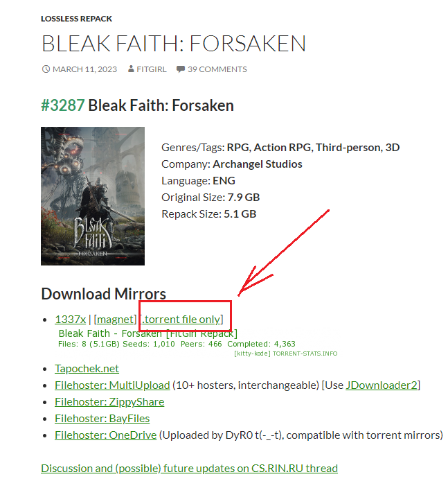Click the March 11, 2023 post date

tap(84, 69)
